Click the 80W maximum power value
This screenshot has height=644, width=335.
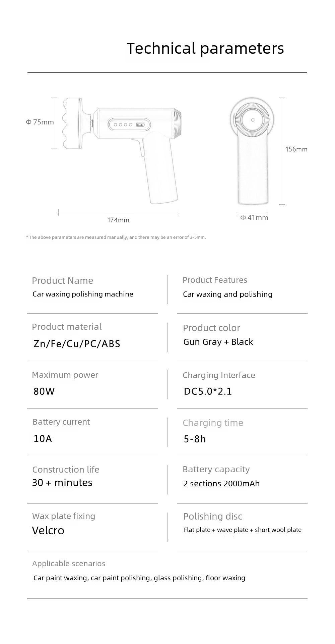click(44, 391)
